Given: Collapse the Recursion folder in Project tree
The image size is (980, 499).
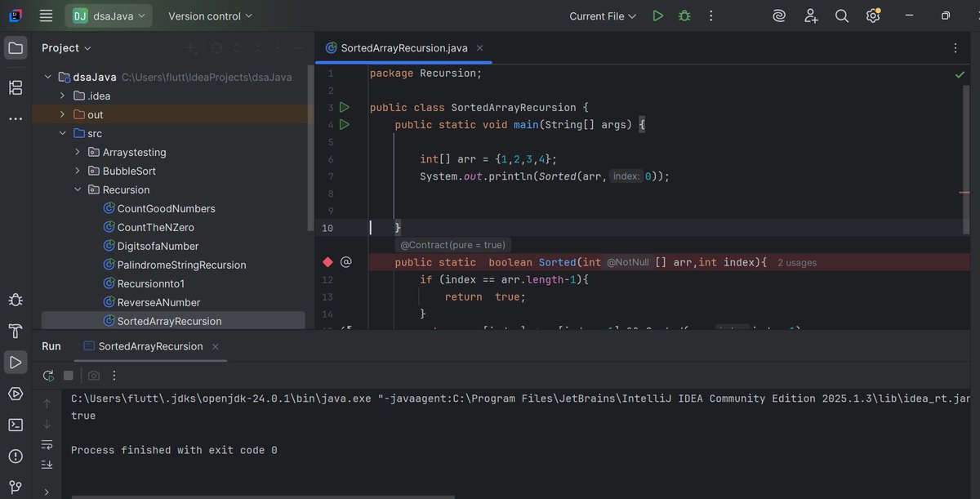Looking at the screenshot, I should tap(77, 189).
